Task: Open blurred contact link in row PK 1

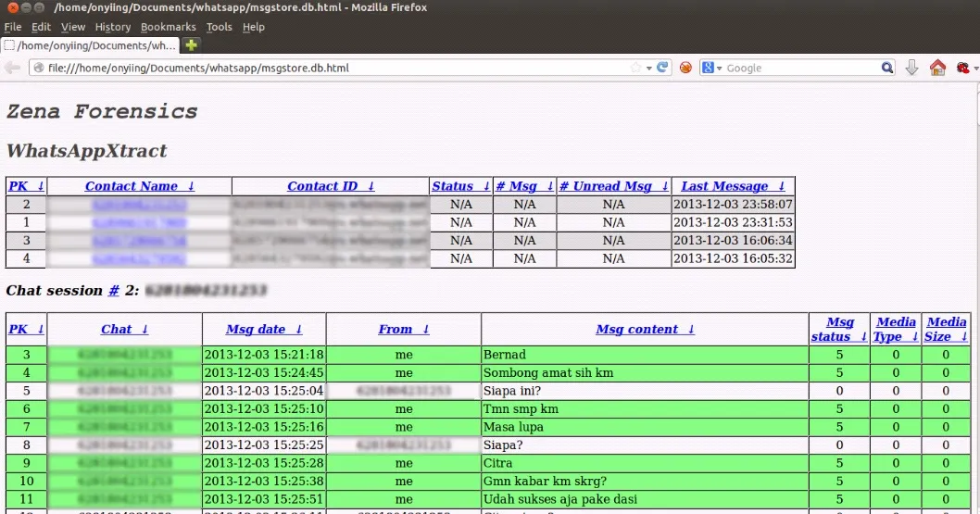Action: point(139,222)
